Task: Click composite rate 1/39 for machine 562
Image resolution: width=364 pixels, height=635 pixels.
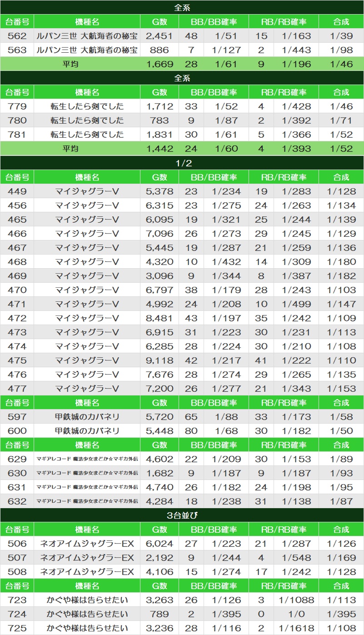Action: pyautogui.click(x=341, y=36)
